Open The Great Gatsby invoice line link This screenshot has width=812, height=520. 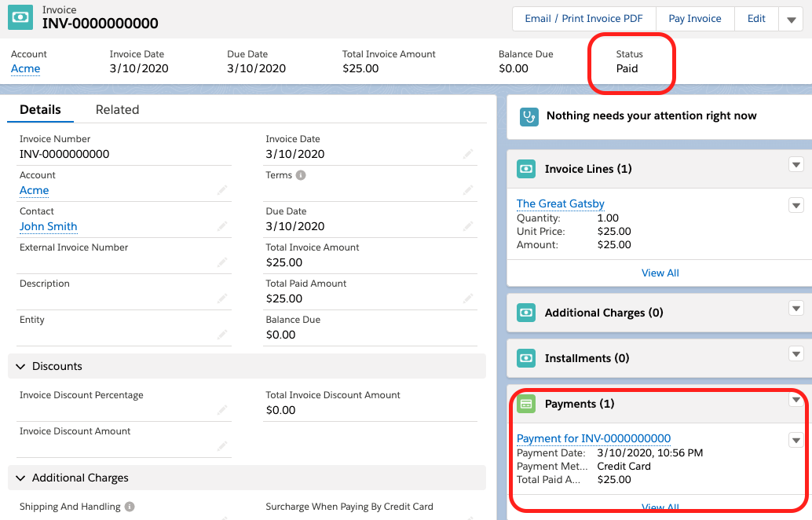560,203
